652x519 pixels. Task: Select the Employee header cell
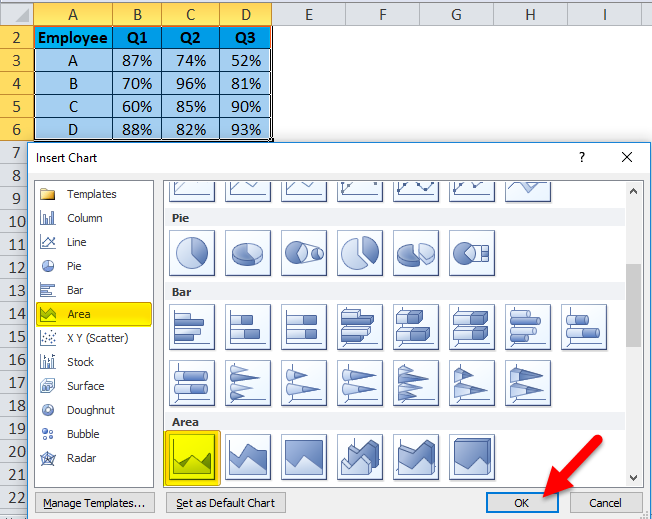[x=73, y=38]
